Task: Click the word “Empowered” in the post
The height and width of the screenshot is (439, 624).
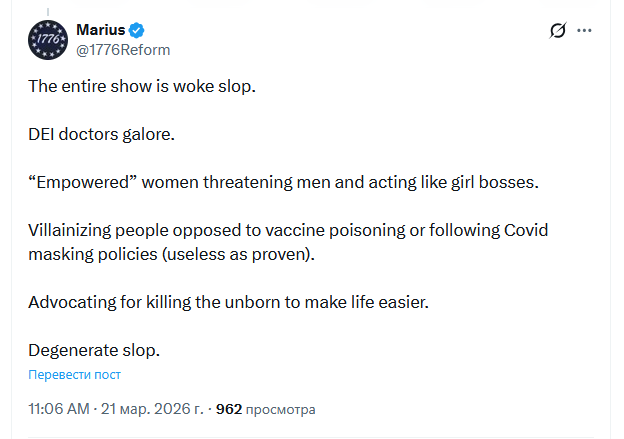Action: (84, 182)
